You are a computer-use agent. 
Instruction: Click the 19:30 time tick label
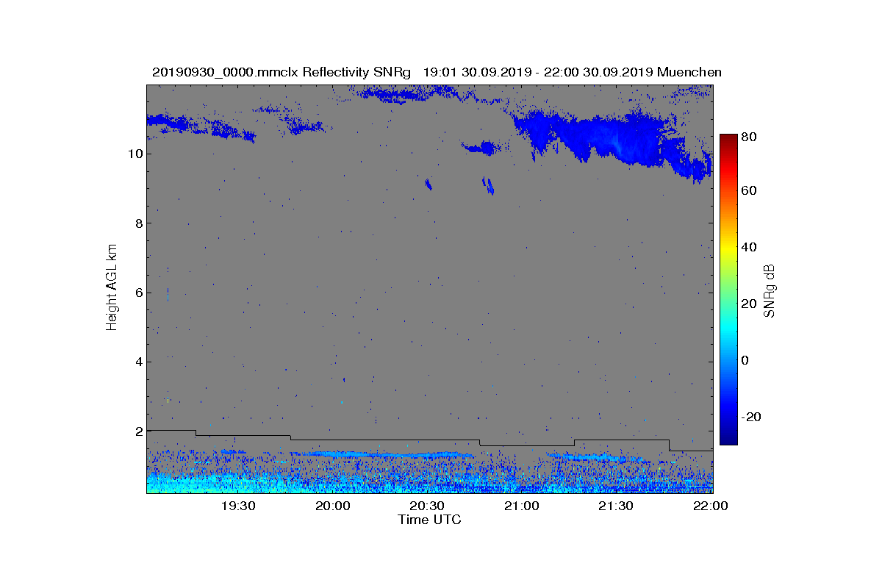pyautogui.click(x=238, y=506)
